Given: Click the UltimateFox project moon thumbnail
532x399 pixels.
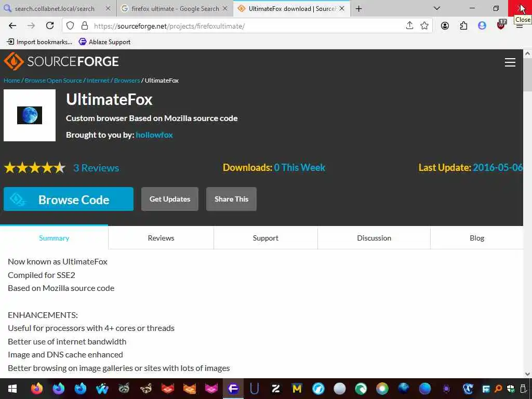Looking at the screenshot, I should (30, 115).
